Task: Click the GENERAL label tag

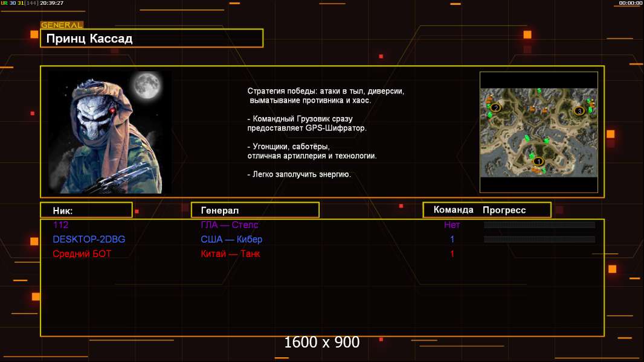Action: coord(62,25)
